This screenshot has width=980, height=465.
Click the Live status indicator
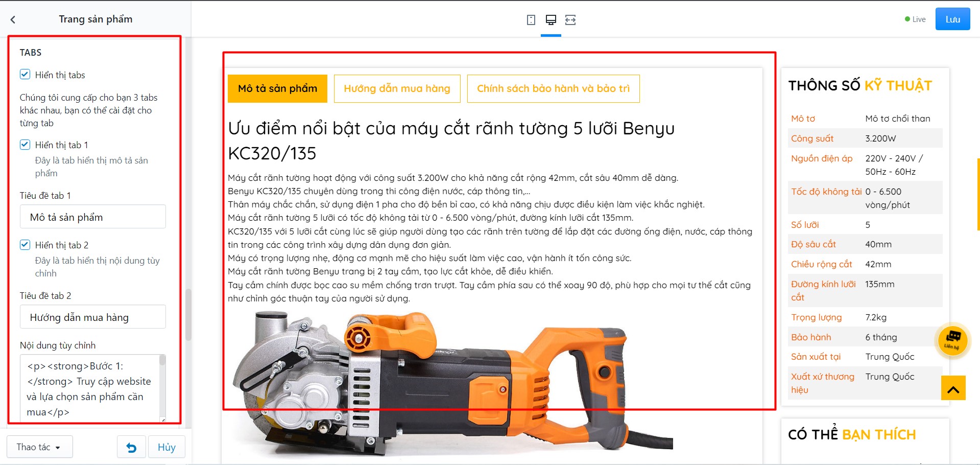click(x=915, y=19)
